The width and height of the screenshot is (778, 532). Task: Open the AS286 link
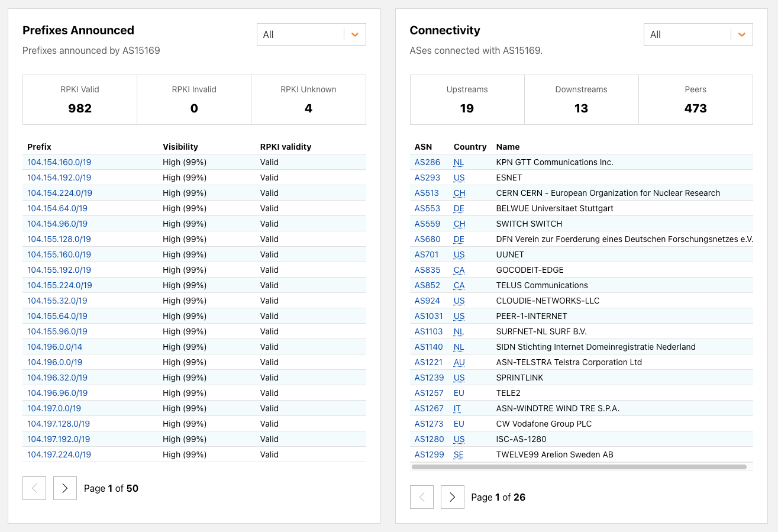[x=427, y=162]
